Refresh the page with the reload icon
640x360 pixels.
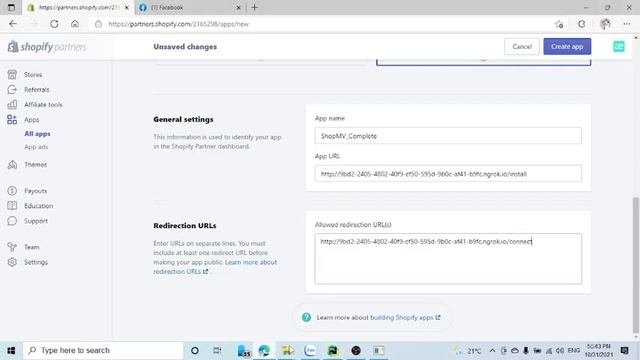pos(54,24)
